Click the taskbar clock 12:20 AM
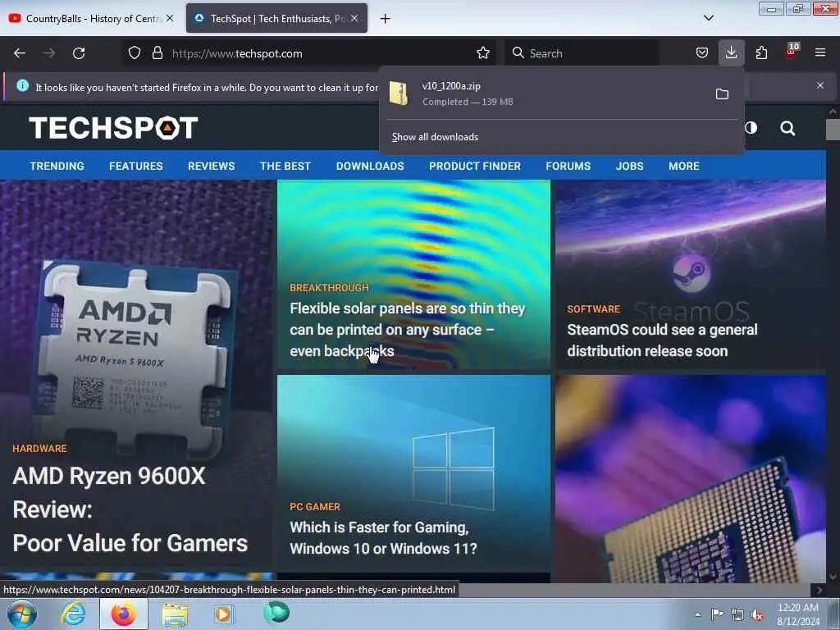 pyautogui.click(x=798, y=614)
